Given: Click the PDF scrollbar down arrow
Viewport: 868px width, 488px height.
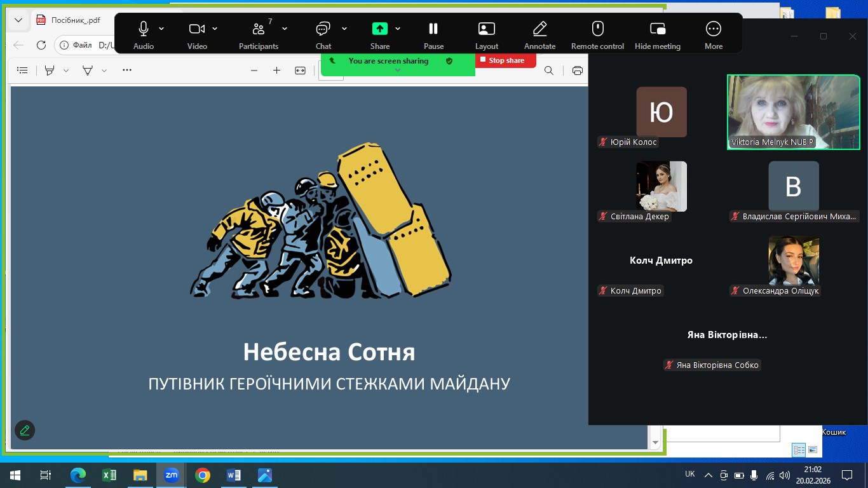Looking at the screenshot, I should pos(656,442).
